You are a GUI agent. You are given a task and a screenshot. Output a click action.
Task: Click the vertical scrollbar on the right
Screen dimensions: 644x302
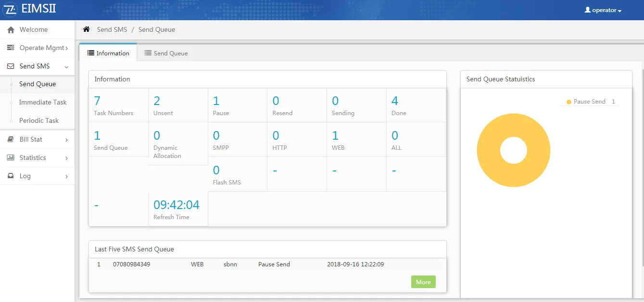(642, 169)
